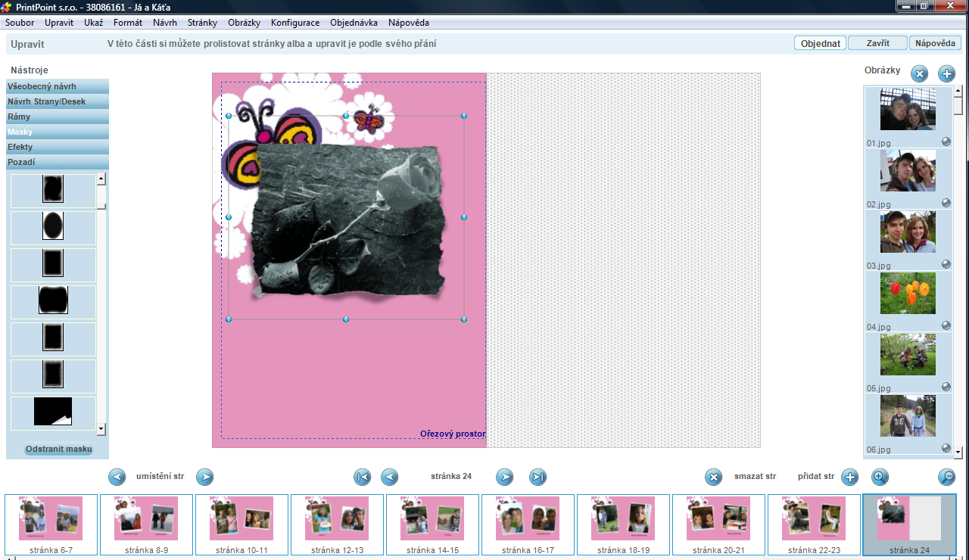969x560 pixels.
Task: Click the round indicator next to 06.jpg
Action: point(946,448)
